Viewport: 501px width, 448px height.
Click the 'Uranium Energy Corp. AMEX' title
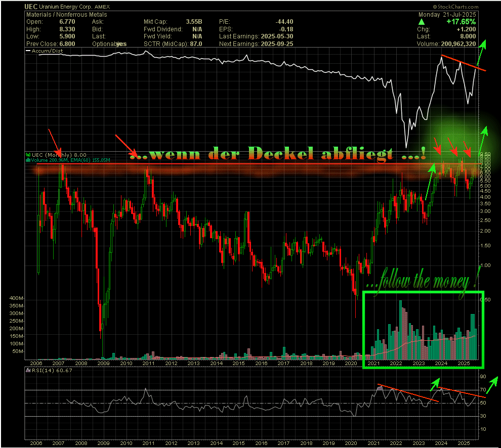click(x=74, y=7)
